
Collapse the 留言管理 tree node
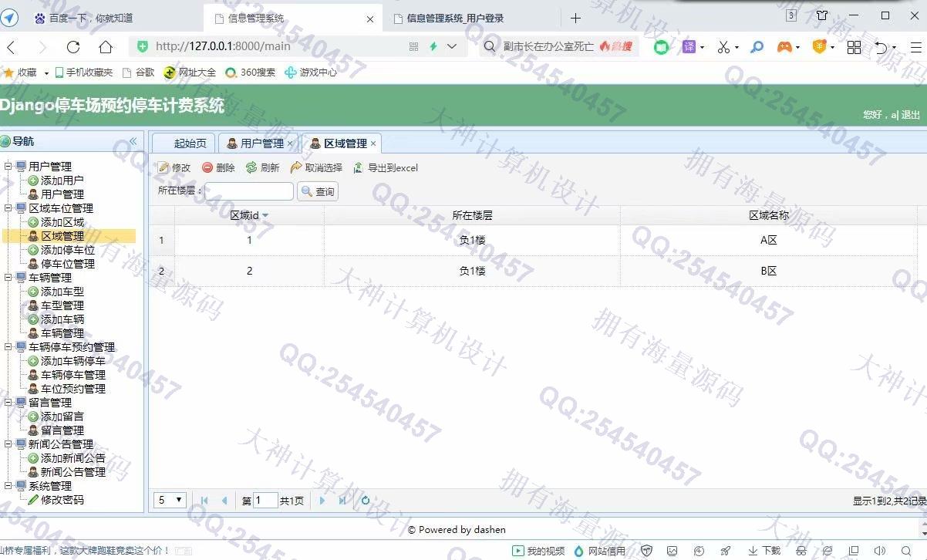[8, 402]
